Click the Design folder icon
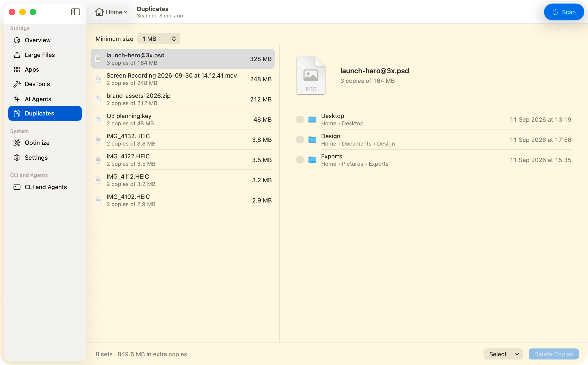This screenshot has height=365, width=588. pyautogui.click(x=312, y=140)
